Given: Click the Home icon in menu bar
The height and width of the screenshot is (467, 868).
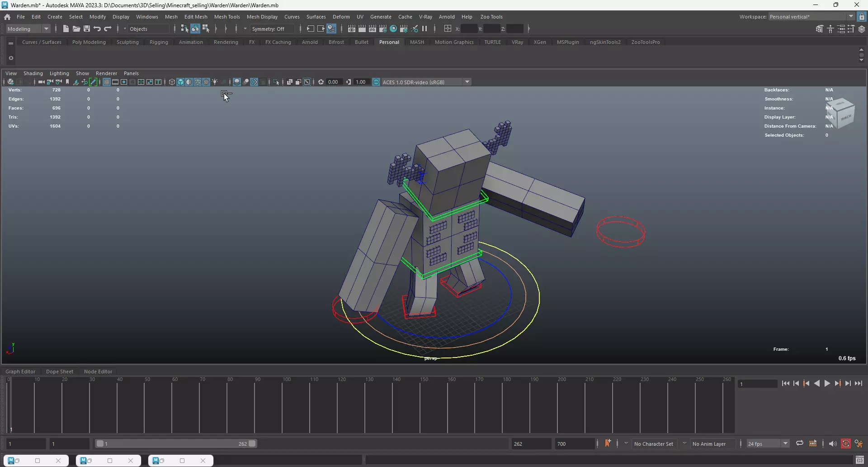Looking at the screenshot, I should pos(7,17).
